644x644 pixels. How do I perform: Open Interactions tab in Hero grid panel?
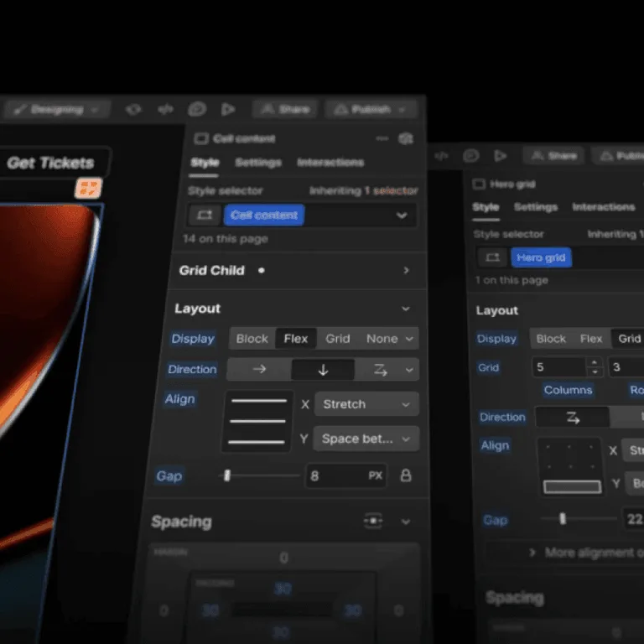(x=604, y=207)
